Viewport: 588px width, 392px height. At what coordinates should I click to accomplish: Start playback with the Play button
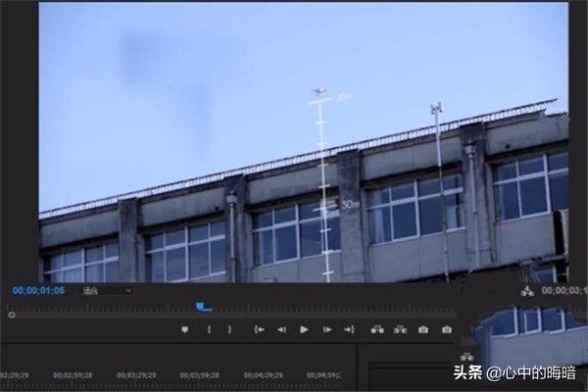(304, 329)
